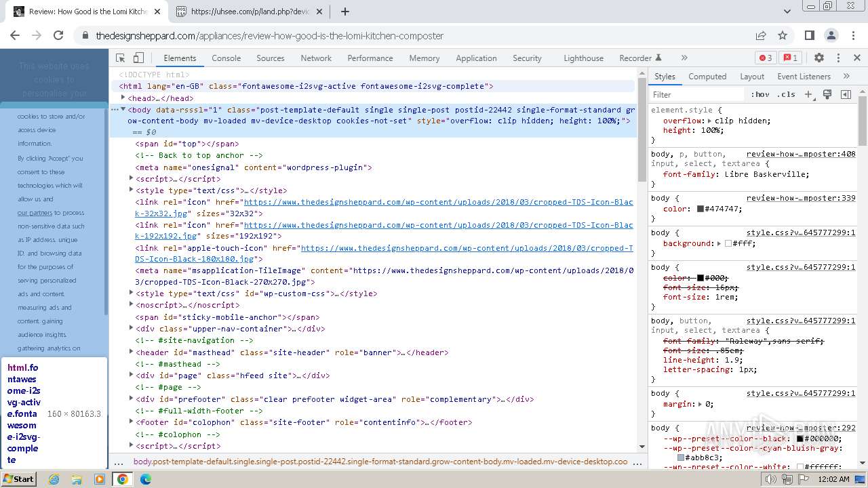Open the review-how-…mposter:339 source link
Screen dimensions: 868x488
point(801,198)
